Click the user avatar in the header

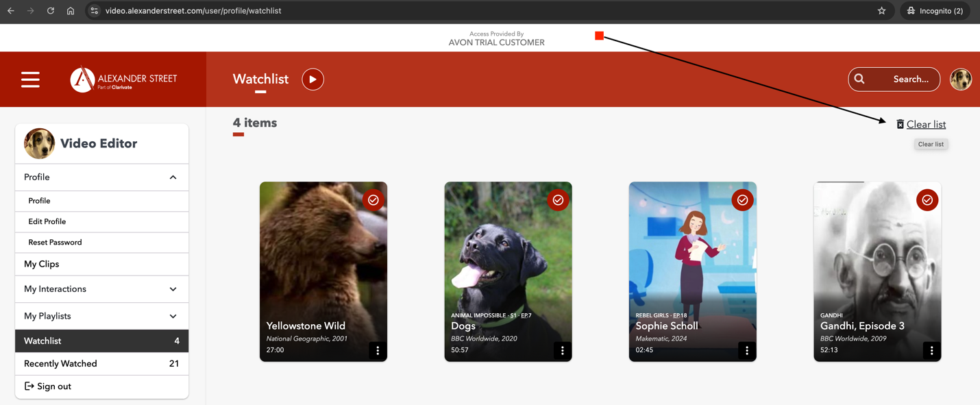click(960, 79)
